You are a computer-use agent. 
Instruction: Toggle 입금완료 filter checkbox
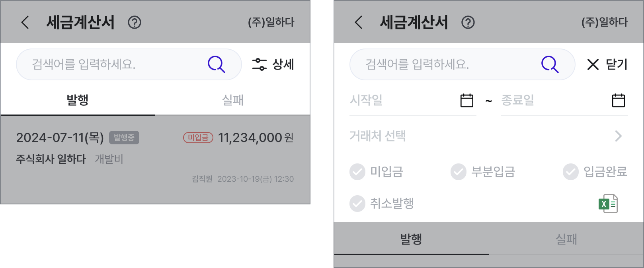click(x=571, y=172)
